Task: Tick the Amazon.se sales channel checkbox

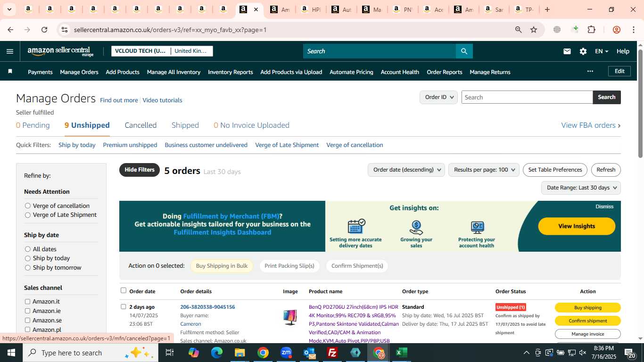Action: point(27,321)
